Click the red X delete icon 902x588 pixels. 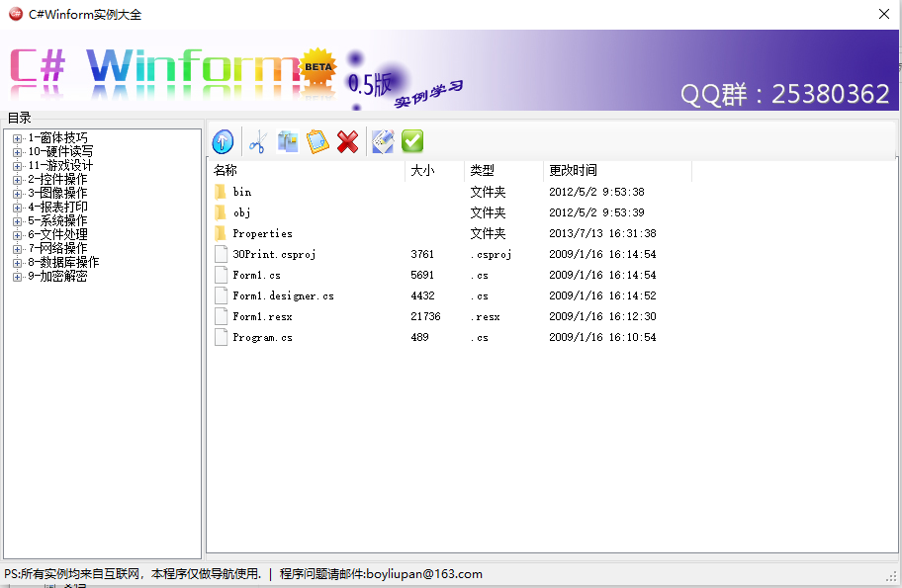(x=347, y=141)
